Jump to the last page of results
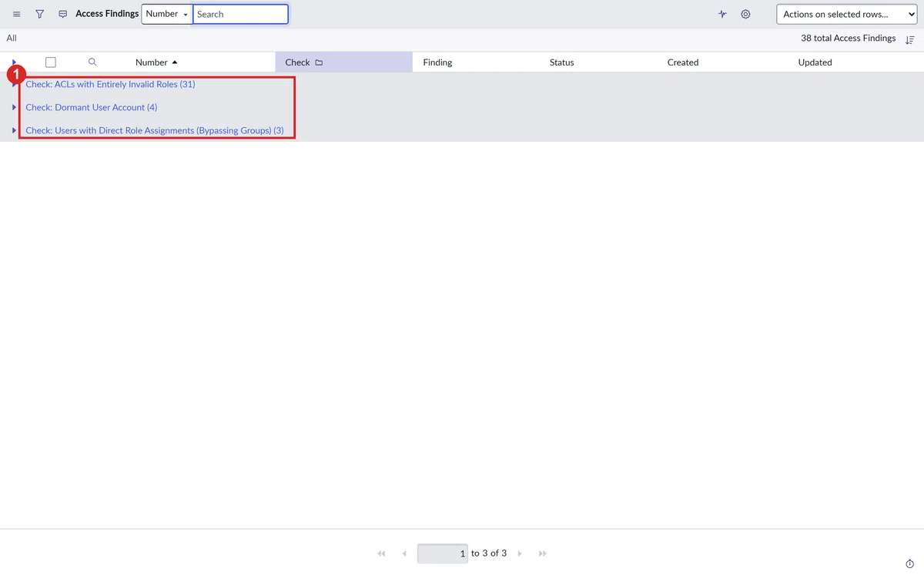The width and height of the screenshot is (924, 578). tap(543, 553)
